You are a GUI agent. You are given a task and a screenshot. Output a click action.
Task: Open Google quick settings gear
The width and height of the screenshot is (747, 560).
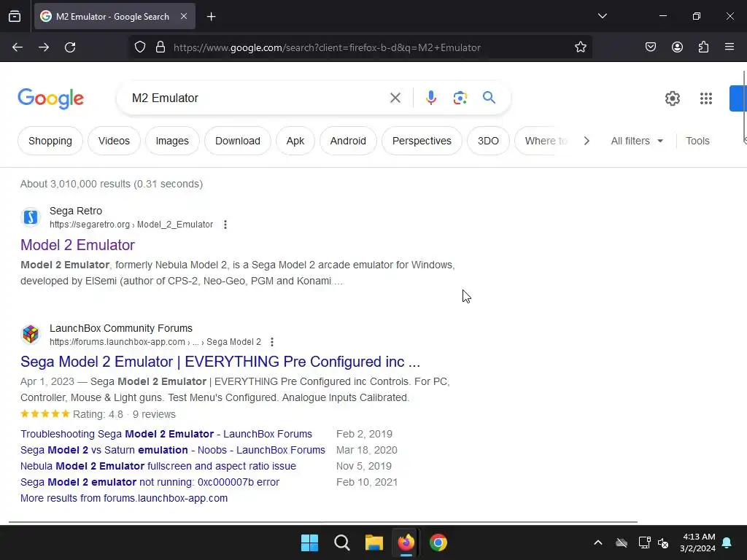(x=672, y=98)
